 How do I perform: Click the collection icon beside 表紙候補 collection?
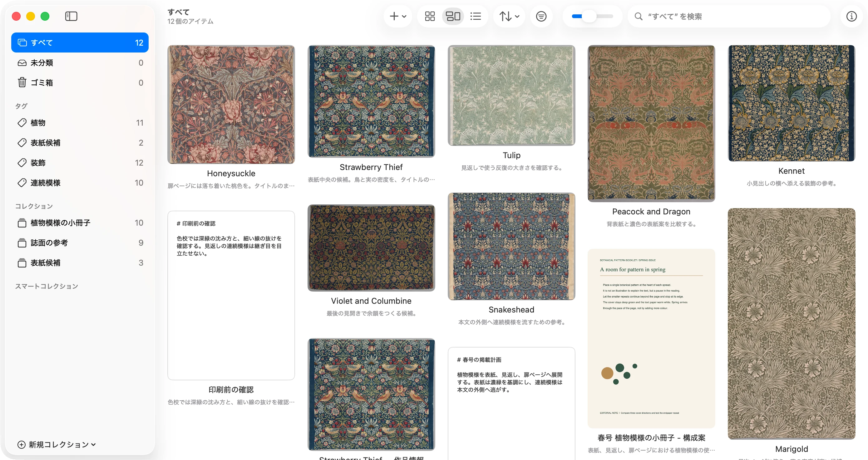pos(22,263)
